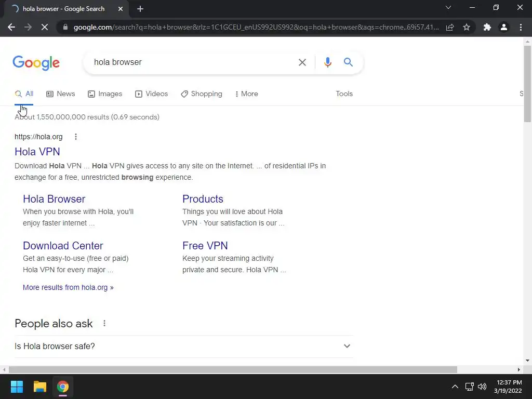532x399 pixels.
Task: Click the https://hola.org URL text
Action: coord(38,137)
